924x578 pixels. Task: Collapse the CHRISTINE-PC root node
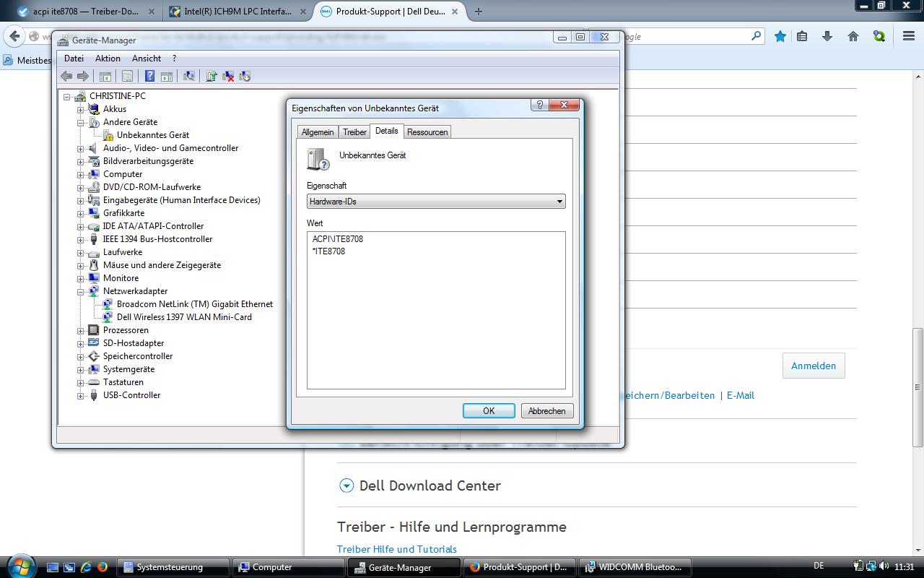67,96
